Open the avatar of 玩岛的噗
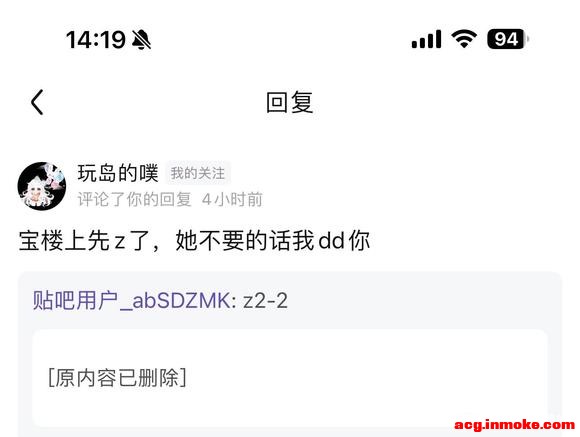This screenshot has height=437, width=580. 42,186
